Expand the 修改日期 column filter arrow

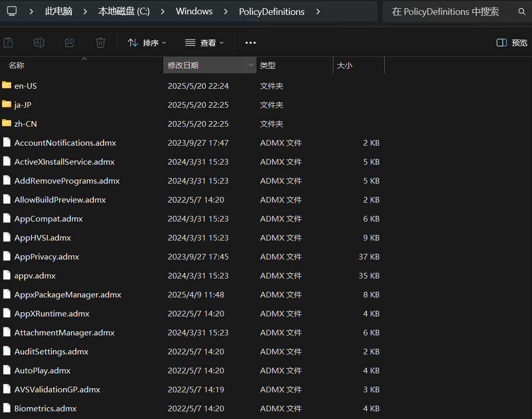251,65
